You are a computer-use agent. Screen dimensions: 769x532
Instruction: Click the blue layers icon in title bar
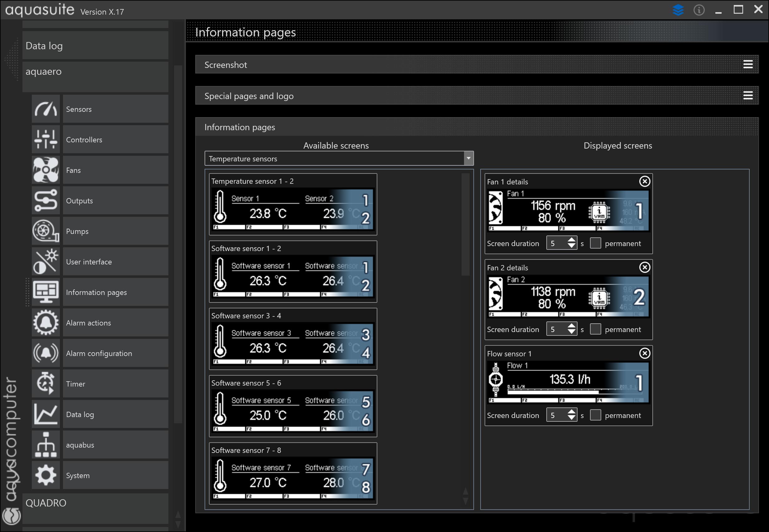coord(678,10)
